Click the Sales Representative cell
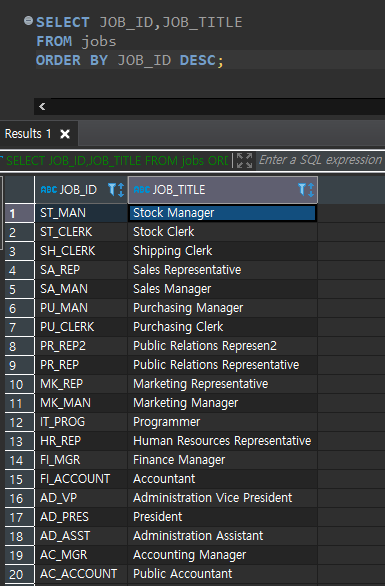 (x=223, y=270)
